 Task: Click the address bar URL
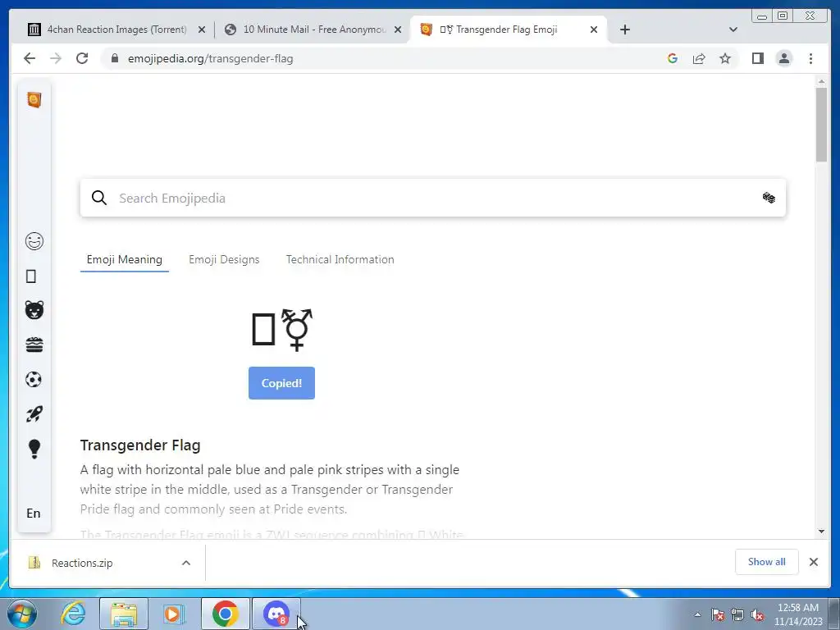[x=211, y=58]
